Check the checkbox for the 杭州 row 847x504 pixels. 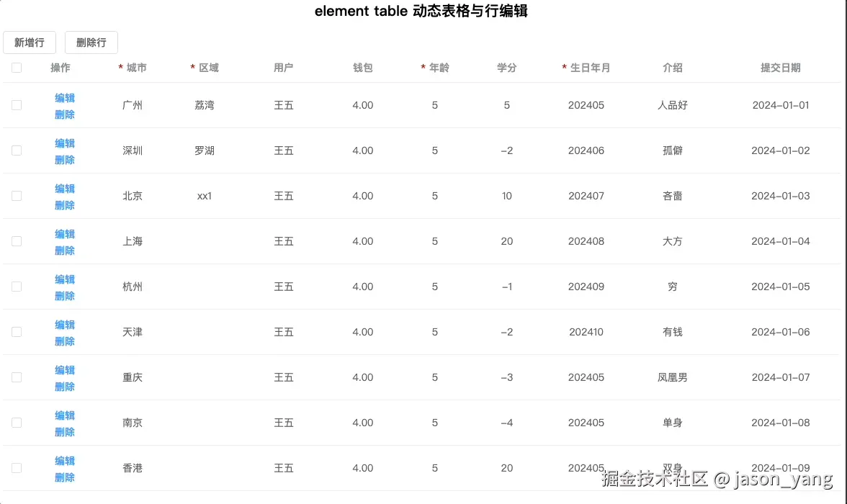tap(16, 287)
